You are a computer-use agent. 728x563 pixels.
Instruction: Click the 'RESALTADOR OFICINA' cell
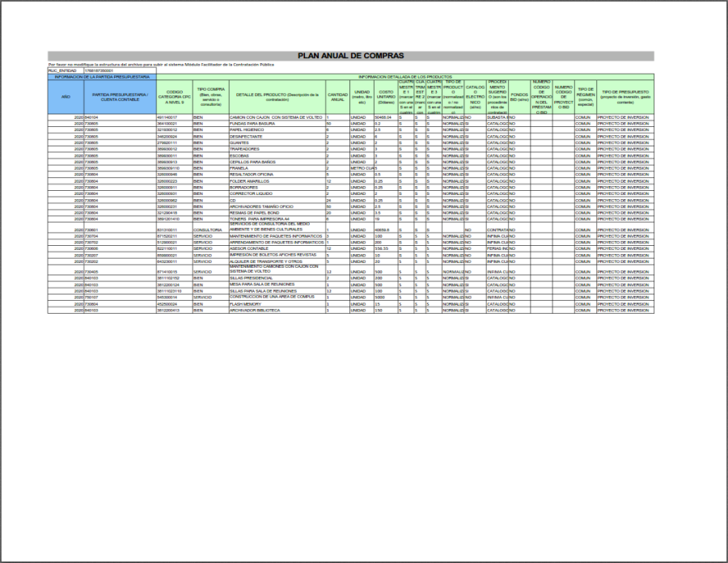pyautogui.click(x=277, y=175)
